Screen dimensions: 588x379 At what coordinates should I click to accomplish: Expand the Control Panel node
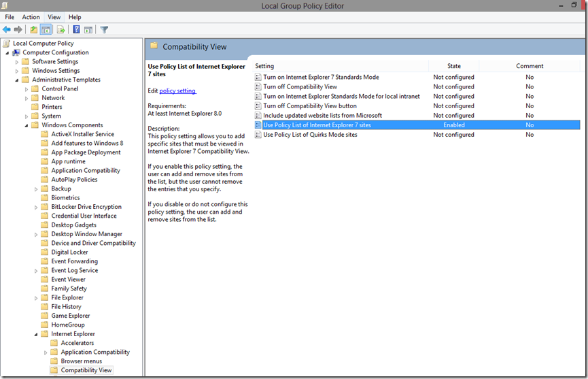pos(27,89)
